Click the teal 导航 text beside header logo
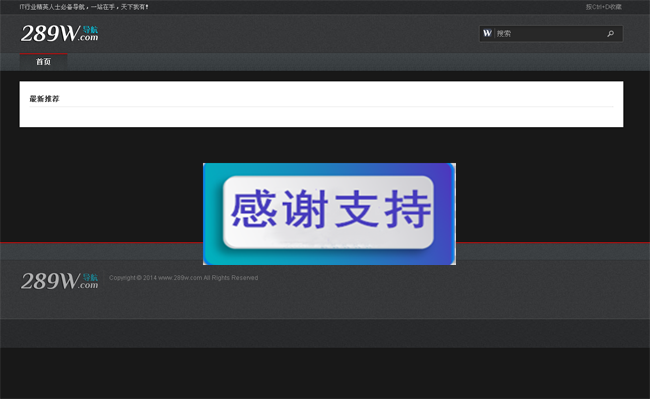The width and height of the screenshot is (650, 399). coord(90,29)
